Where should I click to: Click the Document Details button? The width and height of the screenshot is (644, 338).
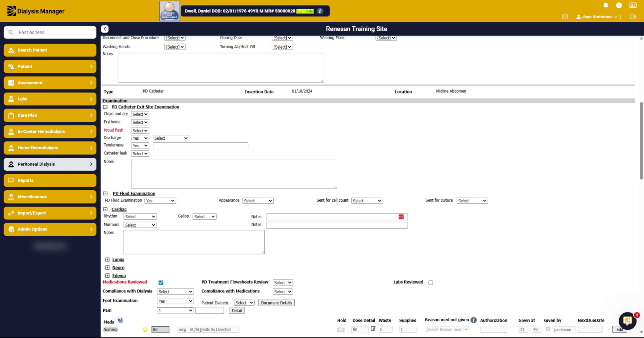(x=276, y=303)
